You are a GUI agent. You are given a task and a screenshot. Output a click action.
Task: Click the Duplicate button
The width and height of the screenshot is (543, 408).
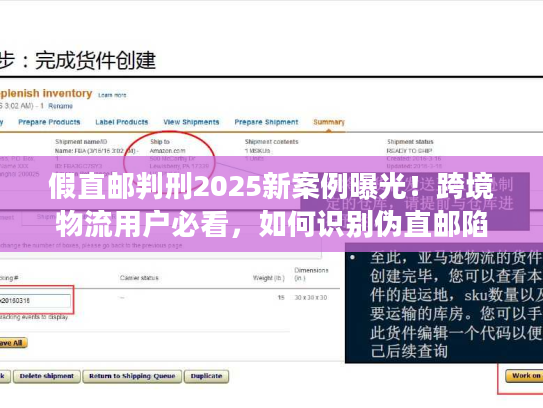tap(206, 376)
